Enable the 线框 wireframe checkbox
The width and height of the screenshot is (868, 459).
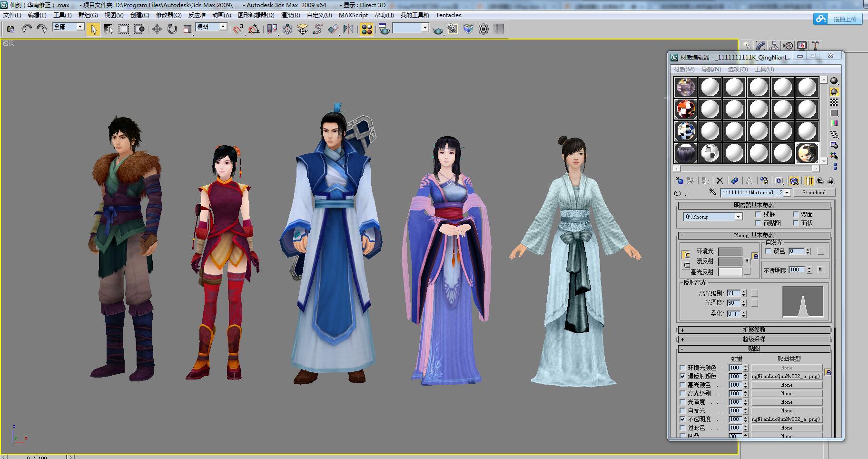click(759, 214)
